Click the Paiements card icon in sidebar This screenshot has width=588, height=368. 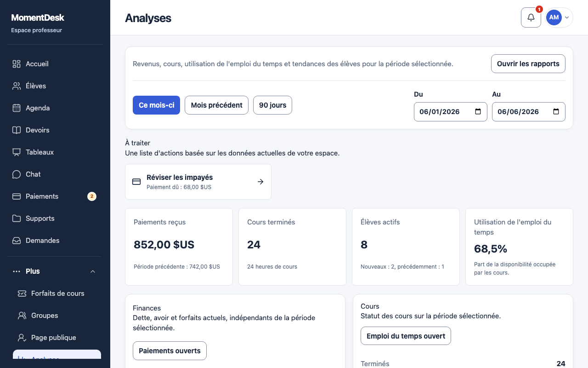(x=17, y=196)
